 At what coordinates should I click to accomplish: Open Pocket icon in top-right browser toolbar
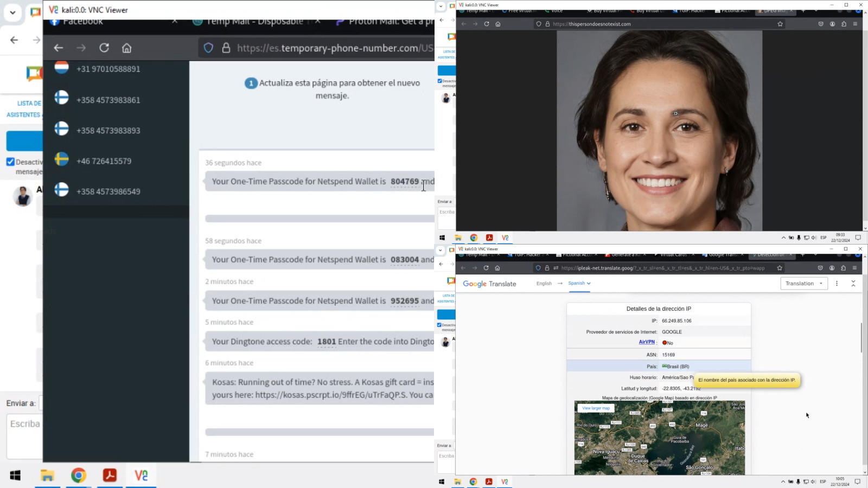click(821, 24)
